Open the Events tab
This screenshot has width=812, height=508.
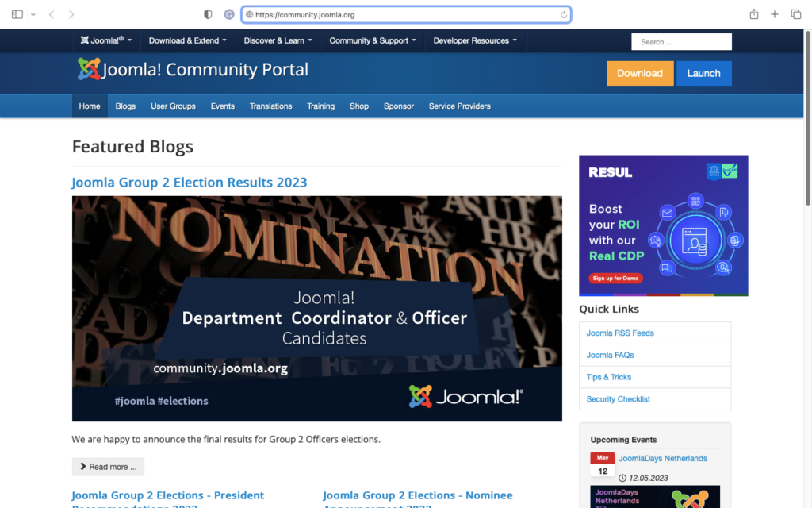[223, 106]
